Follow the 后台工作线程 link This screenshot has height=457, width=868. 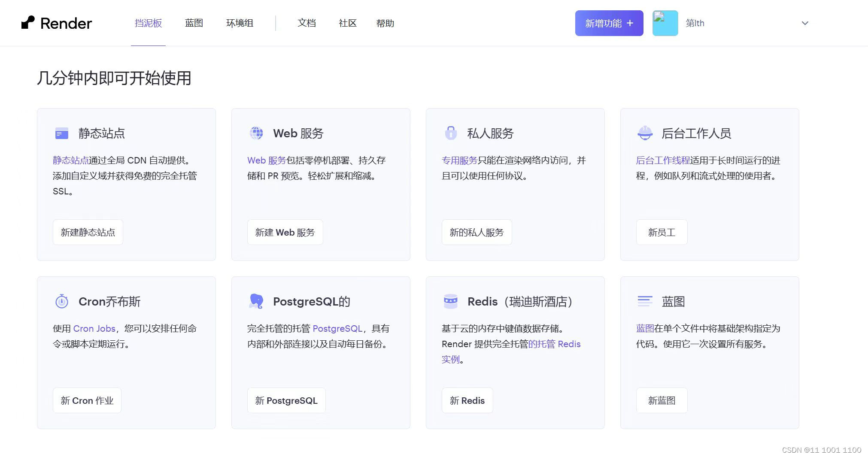(663, 160)
